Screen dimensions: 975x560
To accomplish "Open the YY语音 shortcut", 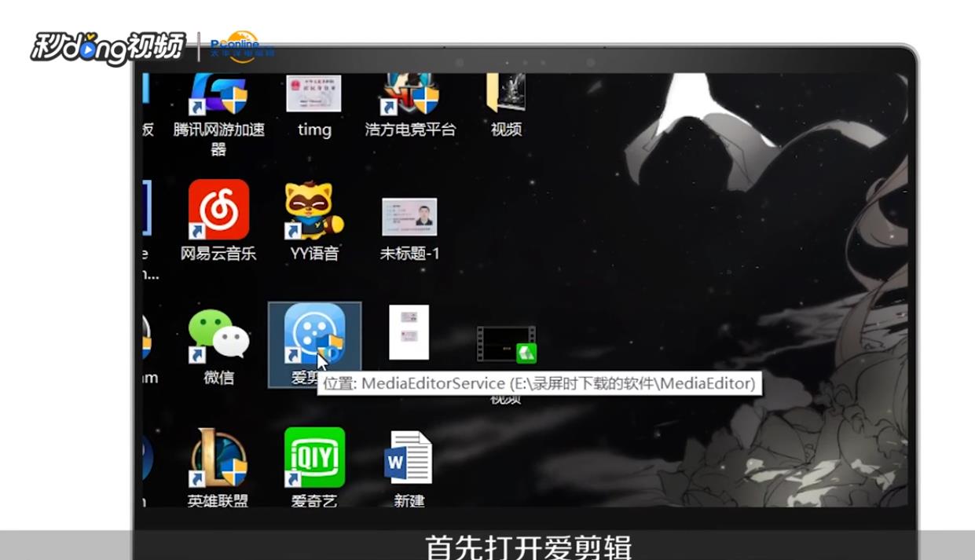I will (313, 210).
